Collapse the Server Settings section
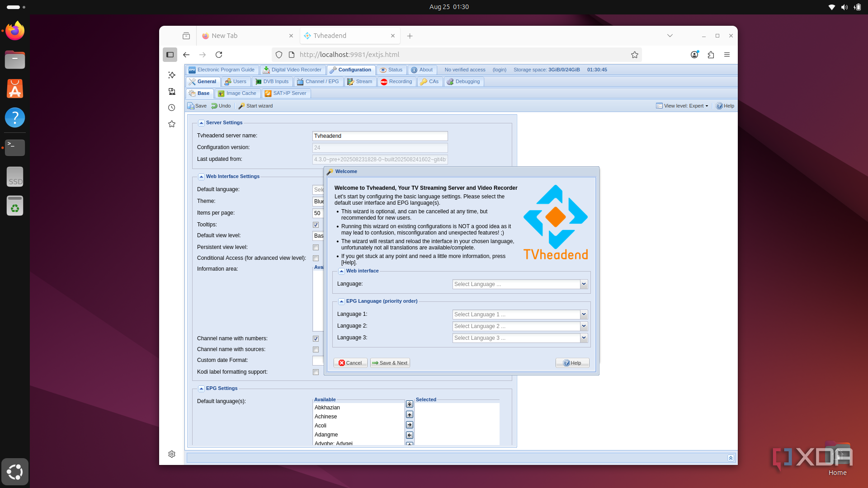Image resolution: width=868 pixels, height=488 pixels. coord(202,123)
